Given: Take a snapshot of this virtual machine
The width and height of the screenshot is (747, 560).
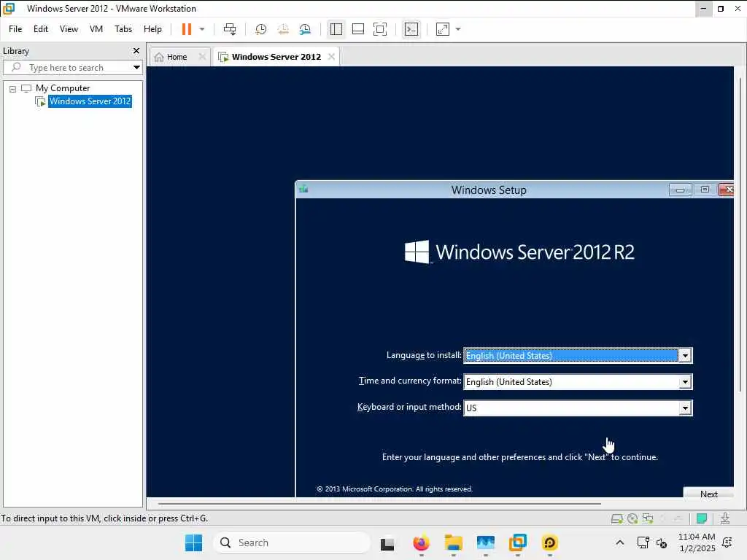Looking at the screenshot, I should pos(260,29).
